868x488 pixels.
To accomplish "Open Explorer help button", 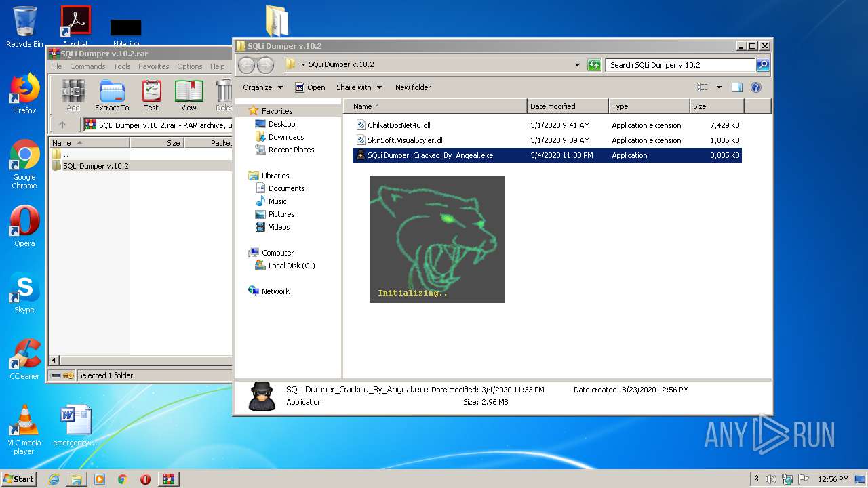I will click(x=756, y=87).
